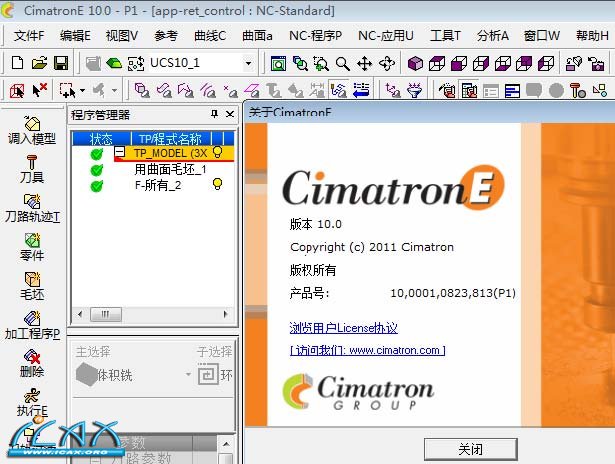Image resolution: width=615 pixels, height=464 pixels.
Task: Open the 浏览用户License协议 link
Action: (343, 328)
